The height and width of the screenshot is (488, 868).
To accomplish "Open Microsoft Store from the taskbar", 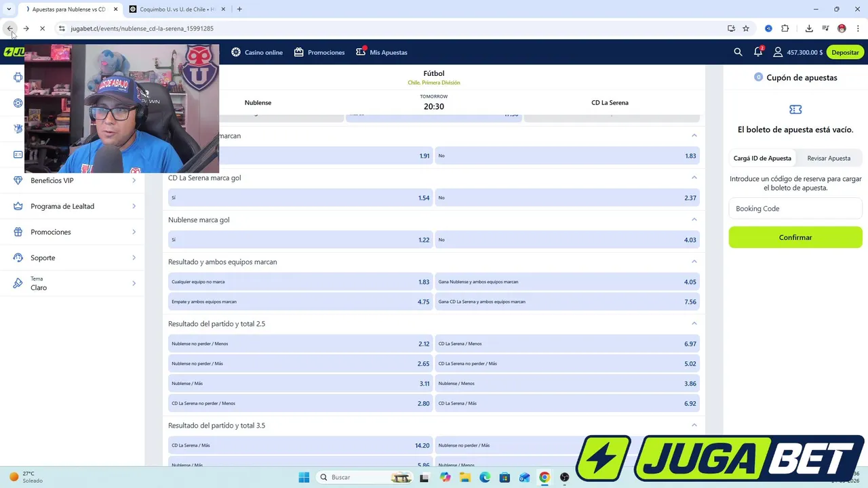I will (x=505, y=477).
